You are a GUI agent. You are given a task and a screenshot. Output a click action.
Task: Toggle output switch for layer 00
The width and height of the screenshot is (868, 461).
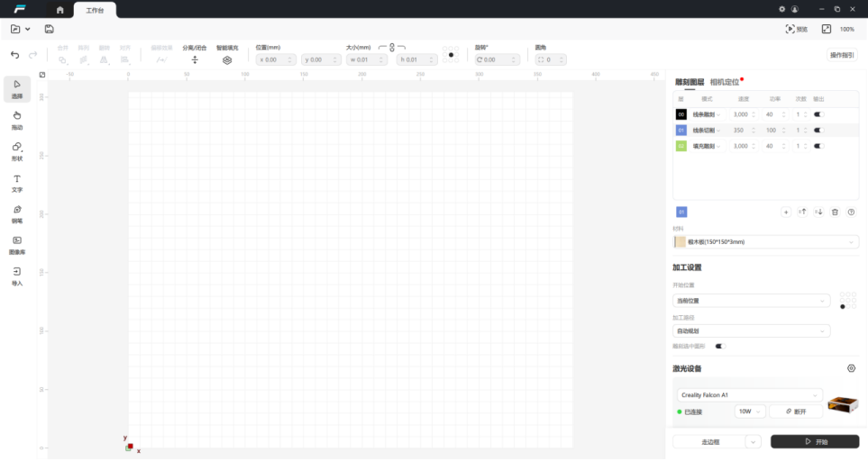point(818,114)
